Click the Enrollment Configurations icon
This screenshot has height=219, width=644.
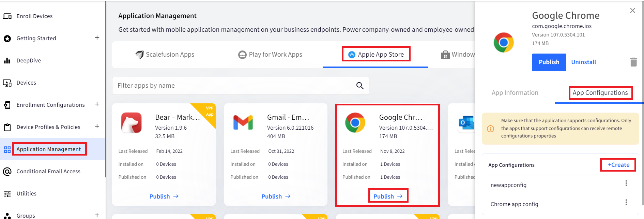click(x=7, y=105)
